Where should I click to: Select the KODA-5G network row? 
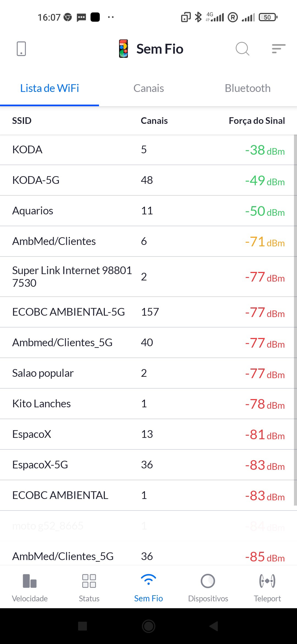(x=148, y=180)
